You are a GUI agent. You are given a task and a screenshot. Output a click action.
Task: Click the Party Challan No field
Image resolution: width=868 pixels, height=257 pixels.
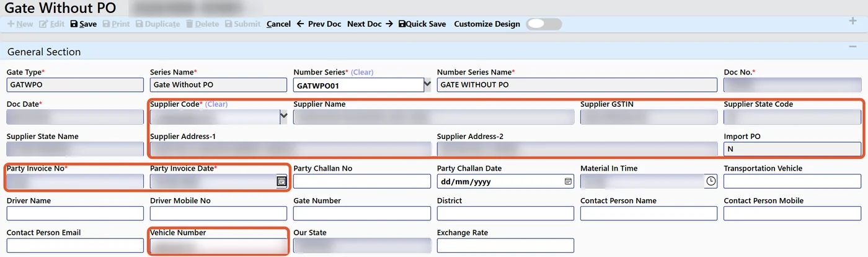click(x=362, y=181)
